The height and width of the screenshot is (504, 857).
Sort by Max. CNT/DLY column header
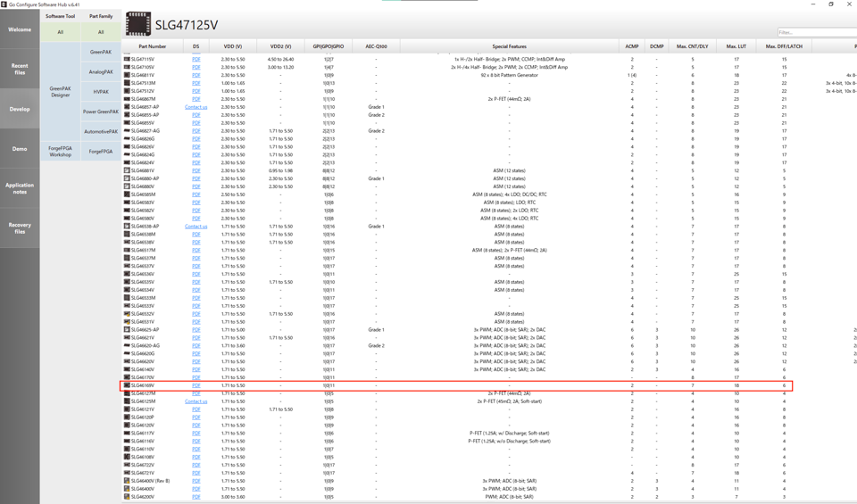pyautogui.click(x=692, y=46)
